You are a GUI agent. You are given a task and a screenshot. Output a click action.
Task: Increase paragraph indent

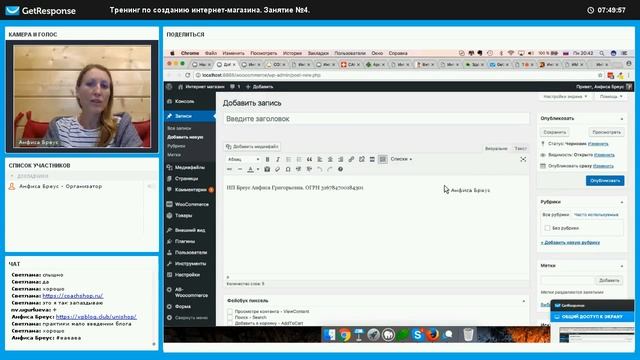pyautogui.click(x=309, y=169)
